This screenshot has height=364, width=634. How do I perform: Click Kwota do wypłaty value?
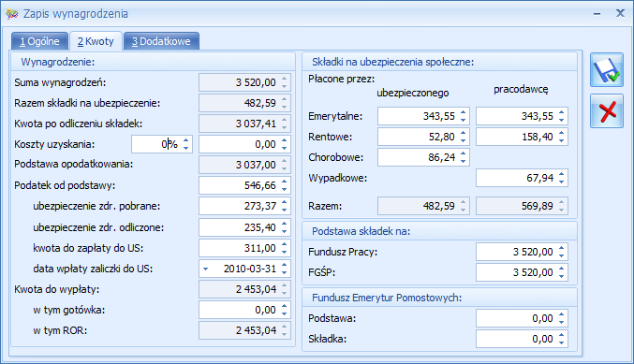click(244, 289)
